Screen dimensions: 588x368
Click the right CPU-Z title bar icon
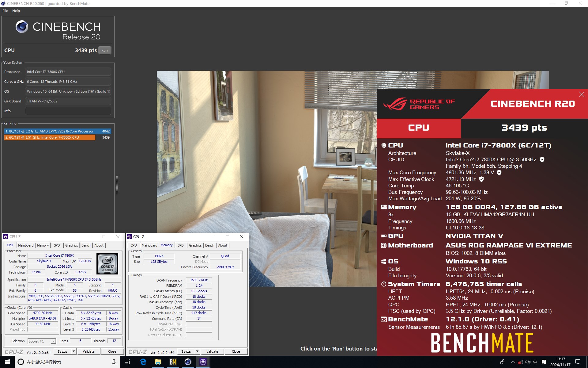tap(129, 237)
